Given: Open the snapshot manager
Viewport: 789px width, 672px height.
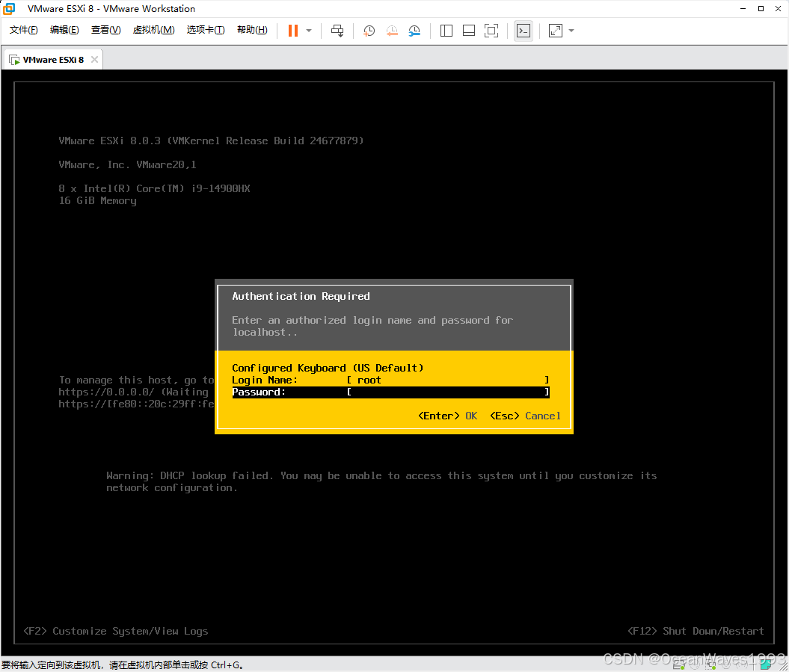Looking at the screenshot, I should point(414,31).
